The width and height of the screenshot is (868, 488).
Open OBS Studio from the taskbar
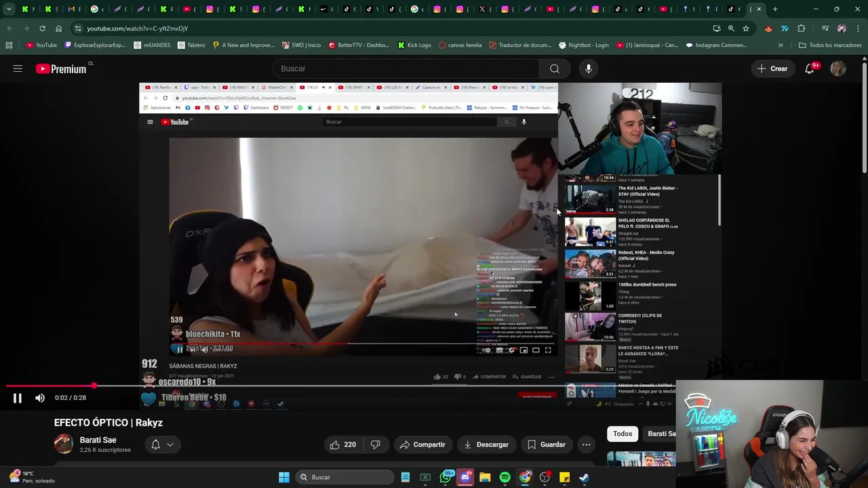pyautogui.click(x=545, y=477)
